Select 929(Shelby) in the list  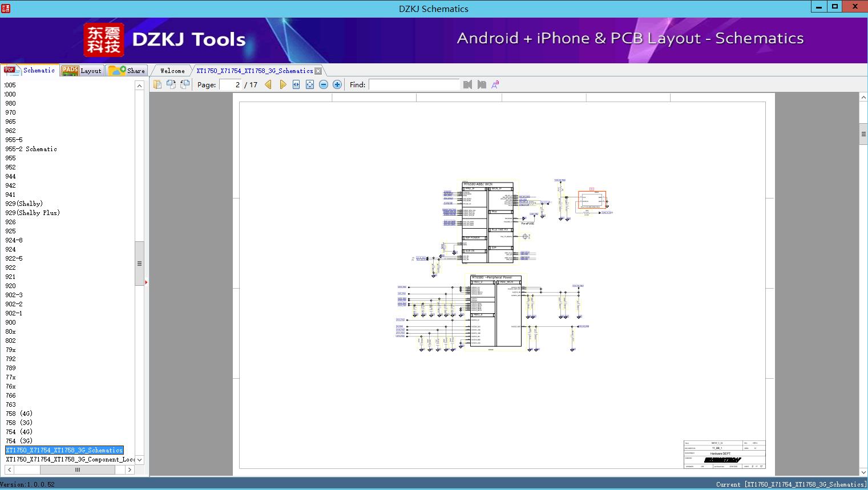[x=24, y=204]
